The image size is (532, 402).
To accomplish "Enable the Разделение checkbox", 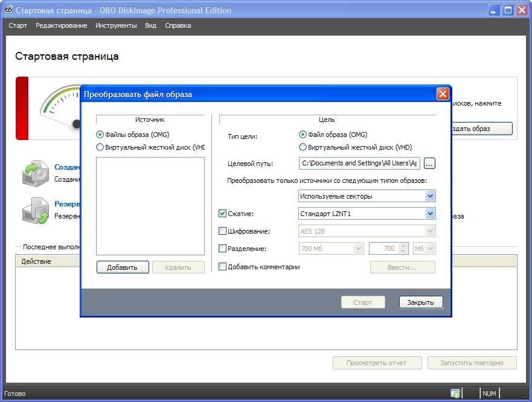I will pos(222,248).
